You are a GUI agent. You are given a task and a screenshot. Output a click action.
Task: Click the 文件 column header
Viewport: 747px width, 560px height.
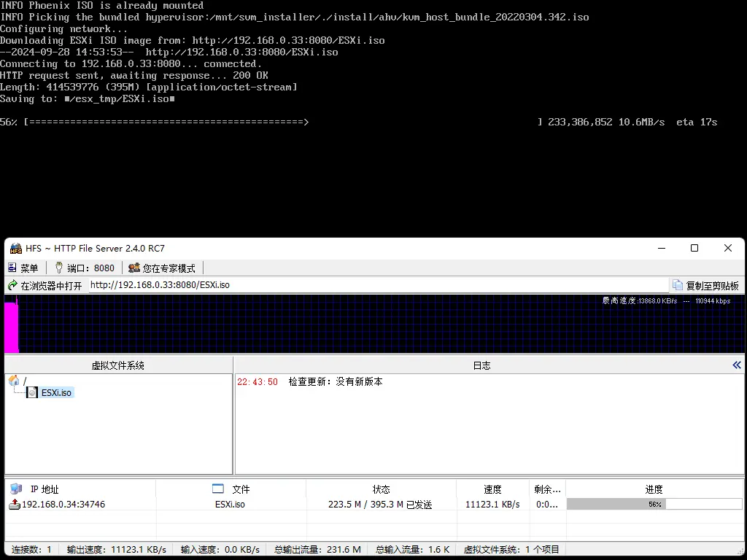pyautogui.click(x=240, y=489)
